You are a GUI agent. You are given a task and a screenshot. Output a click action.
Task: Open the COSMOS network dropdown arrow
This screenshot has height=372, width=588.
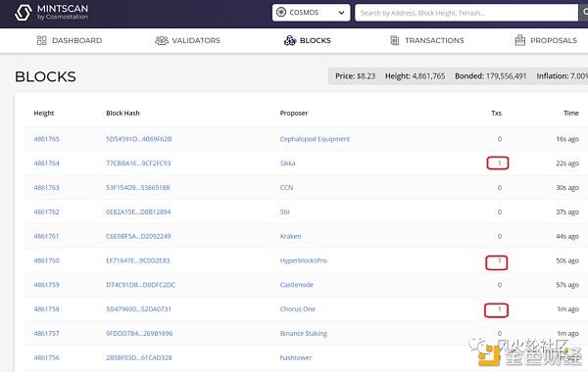[x=341, y=13]
